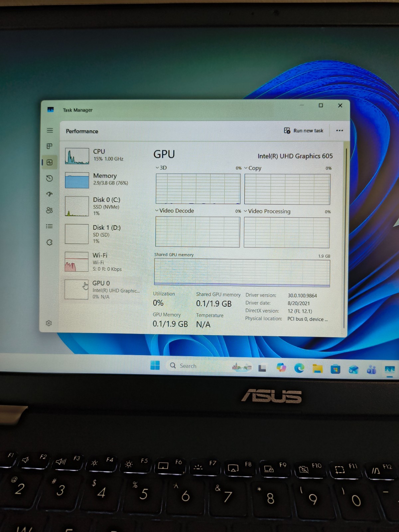Open the Services page icon
The width and height of the screenshot is (399, 532).
(x=50, y=242)
